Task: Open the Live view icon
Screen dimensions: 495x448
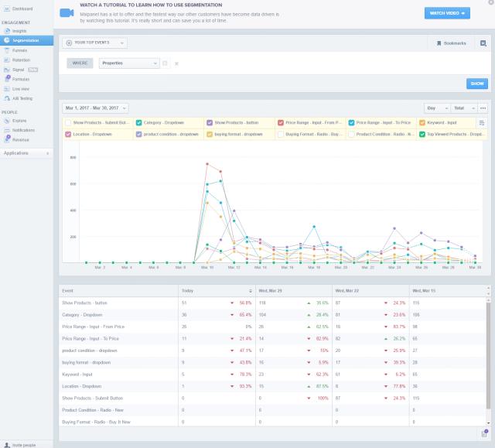Action: (8, 89)
